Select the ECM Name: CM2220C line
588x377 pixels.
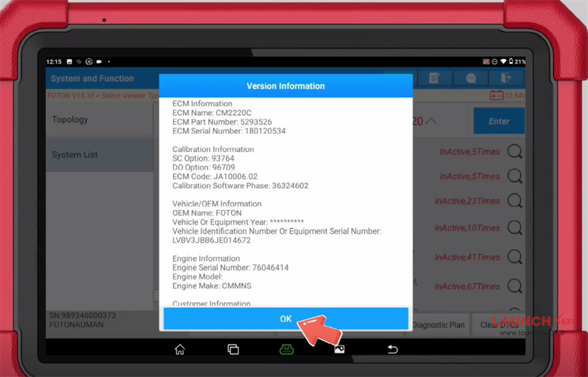[212, 113]
